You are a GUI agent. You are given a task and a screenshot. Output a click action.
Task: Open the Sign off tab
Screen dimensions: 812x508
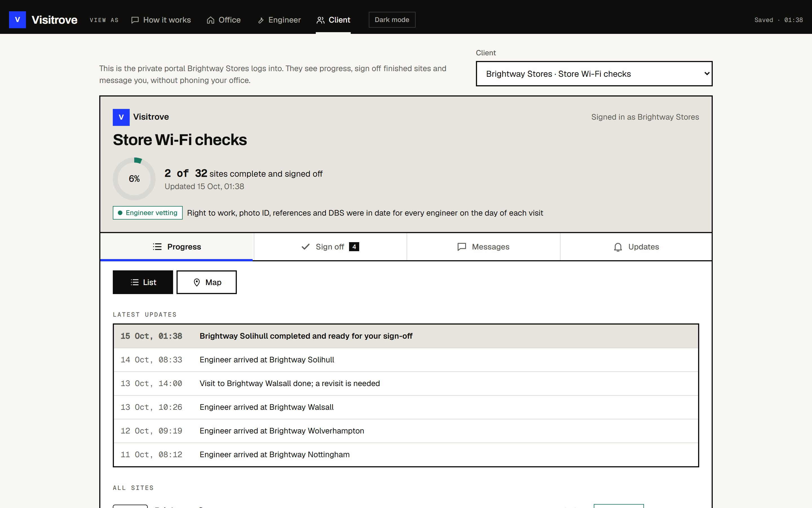[330, 247]
